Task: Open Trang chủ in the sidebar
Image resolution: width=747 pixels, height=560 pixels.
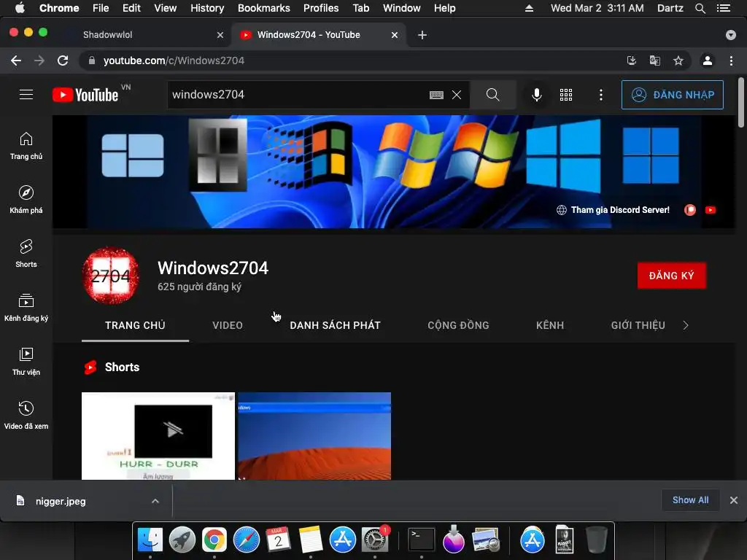Action: 26,146
